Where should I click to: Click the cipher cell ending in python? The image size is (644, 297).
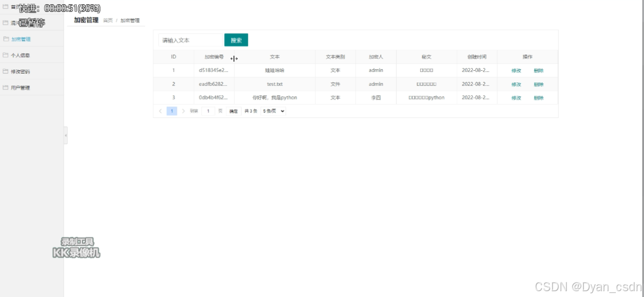426,98
